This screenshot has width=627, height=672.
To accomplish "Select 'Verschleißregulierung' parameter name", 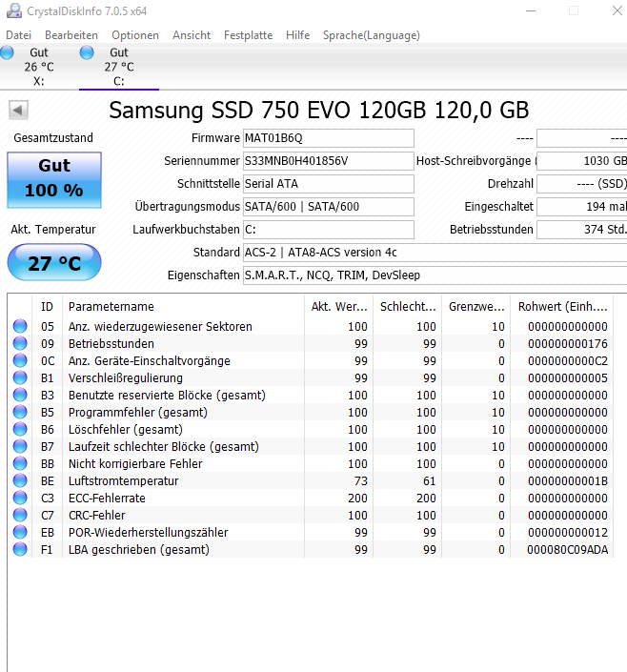I will pyautogui.click(x=126, y=378).
